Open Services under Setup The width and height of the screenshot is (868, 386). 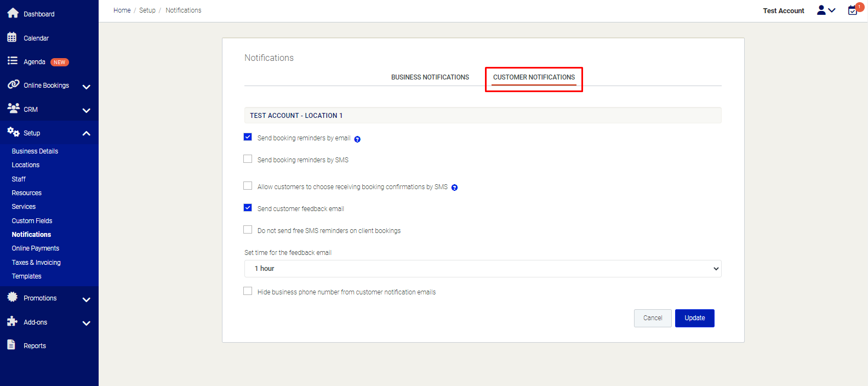(x=24, y=207)
